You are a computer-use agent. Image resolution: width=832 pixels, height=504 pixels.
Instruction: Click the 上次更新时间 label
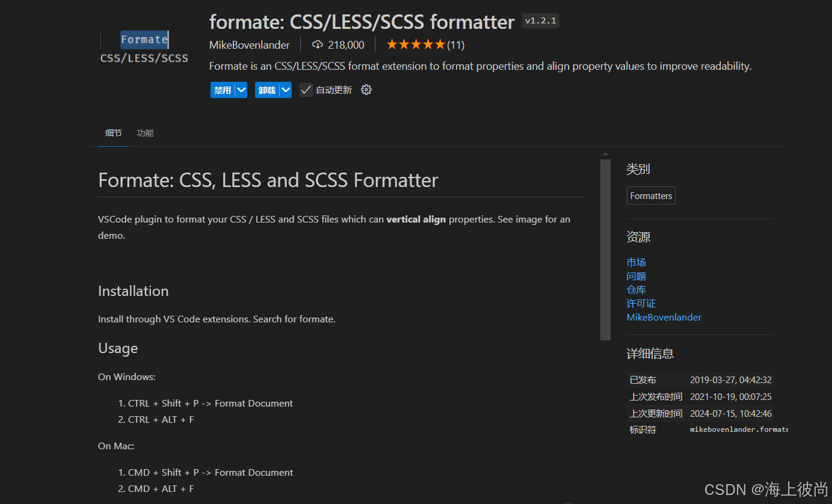pos(656,414)
